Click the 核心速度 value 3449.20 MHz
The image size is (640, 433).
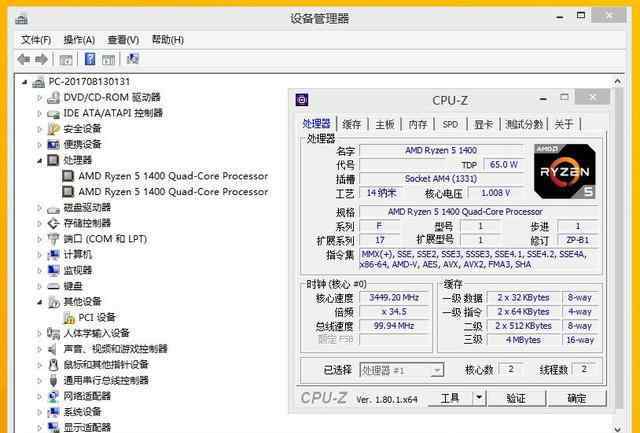(393, 298)
